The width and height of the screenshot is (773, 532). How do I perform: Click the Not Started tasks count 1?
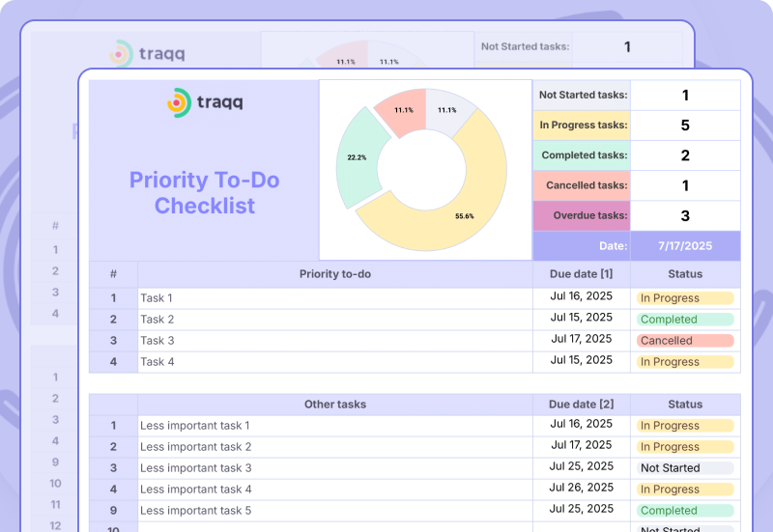pos(685,95)
